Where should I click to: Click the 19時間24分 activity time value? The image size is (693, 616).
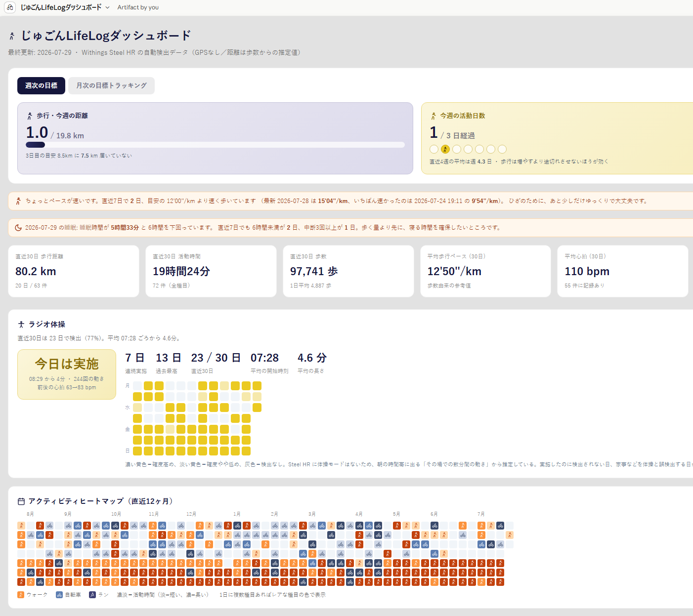(181, 271)
